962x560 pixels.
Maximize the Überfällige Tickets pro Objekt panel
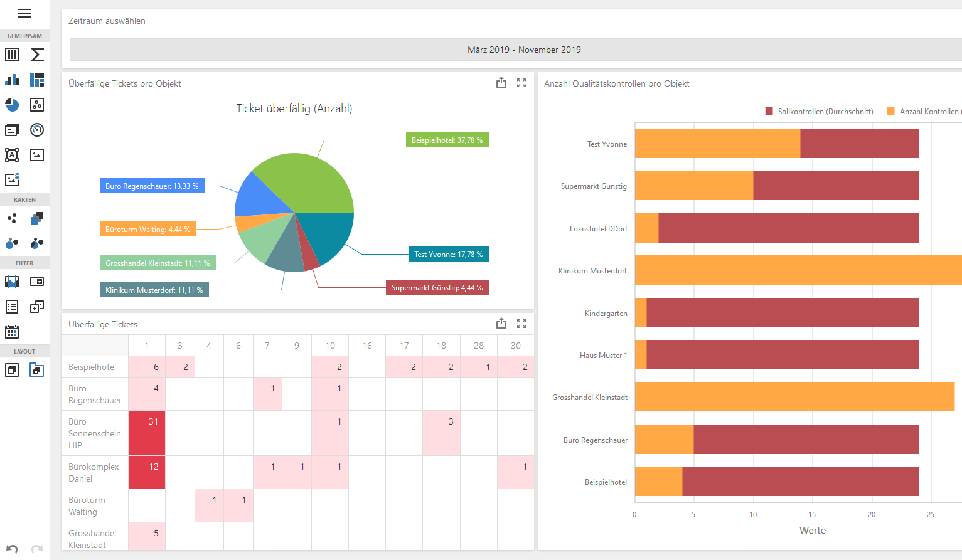[x=521, y=83]
